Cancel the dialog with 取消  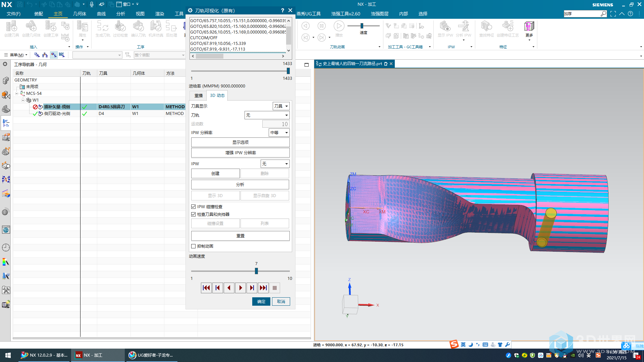pos(281,302)
